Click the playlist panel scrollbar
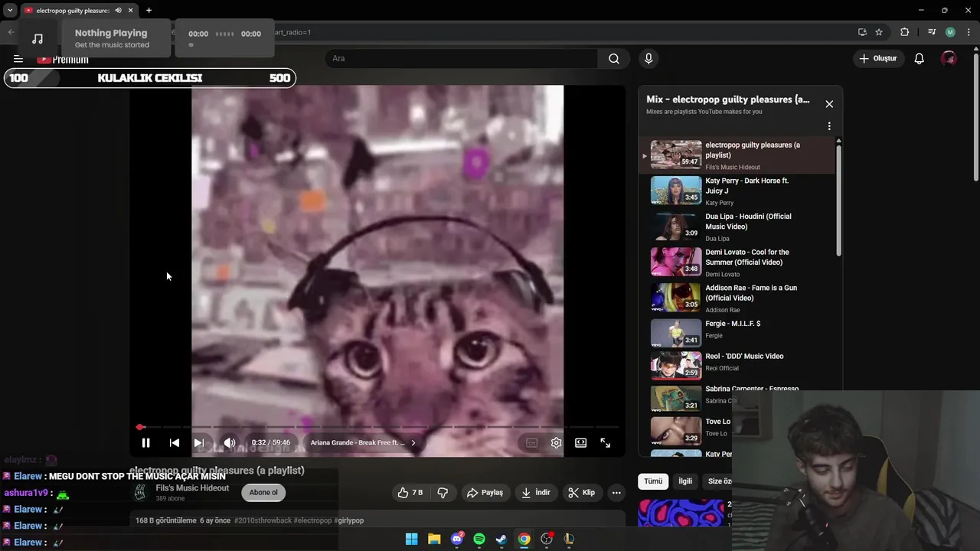This screenshot has width=980, height=551. coord(838,199)
